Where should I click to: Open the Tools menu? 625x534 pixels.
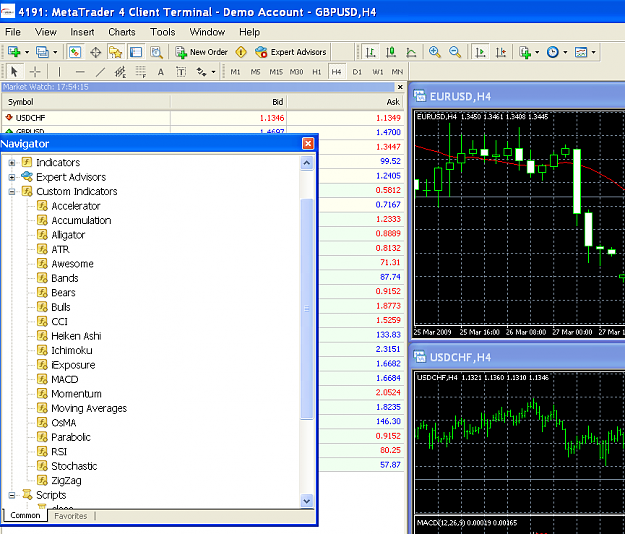click(x=162, y=32)
